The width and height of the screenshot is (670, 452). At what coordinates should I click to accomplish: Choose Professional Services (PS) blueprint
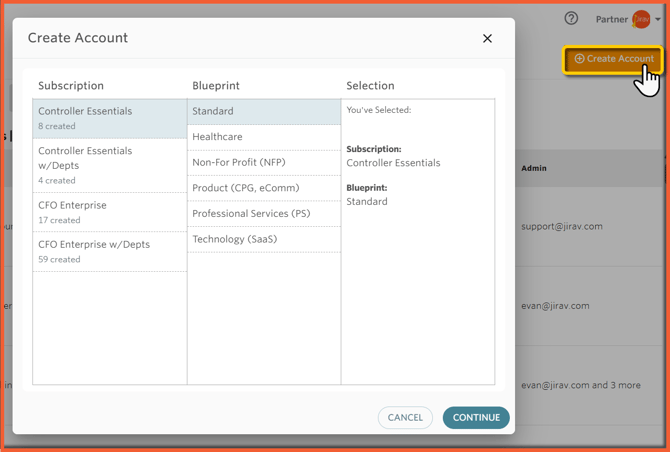[264, 213]
